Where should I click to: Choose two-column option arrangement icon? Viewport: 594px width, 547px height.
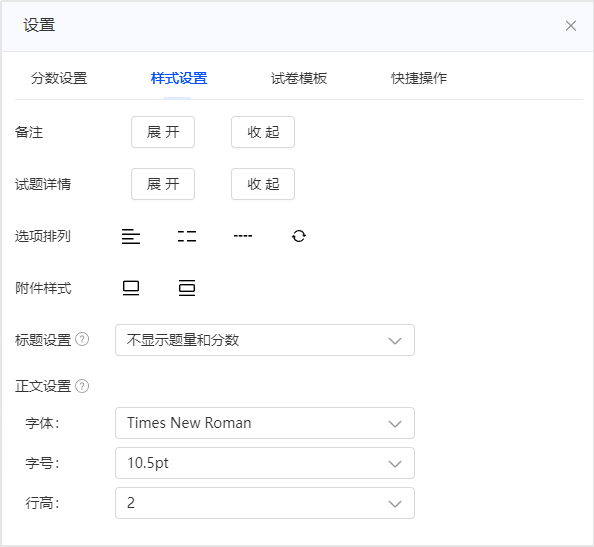(x=187, y=236)
